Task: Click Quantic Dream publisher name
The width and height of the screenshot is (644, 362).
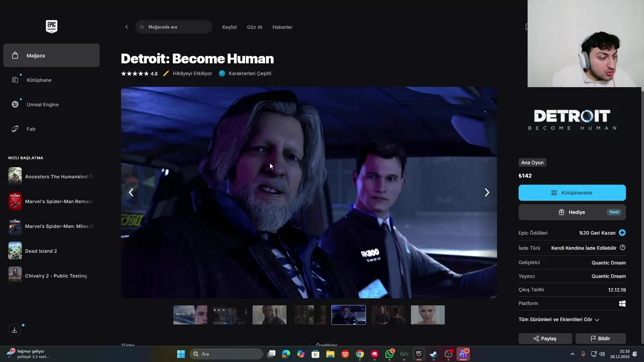Action: click(609, 276)
